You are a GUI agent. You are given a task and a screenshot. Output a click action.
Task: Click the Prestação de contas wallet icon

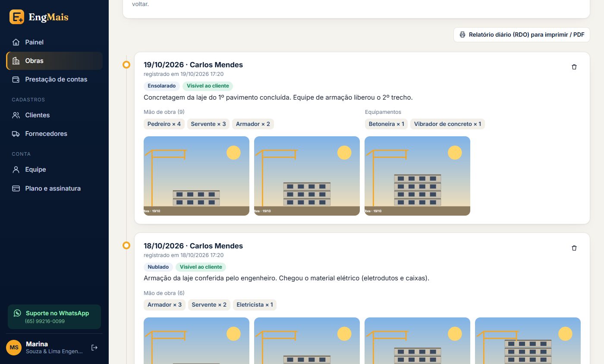coord(16,79)
